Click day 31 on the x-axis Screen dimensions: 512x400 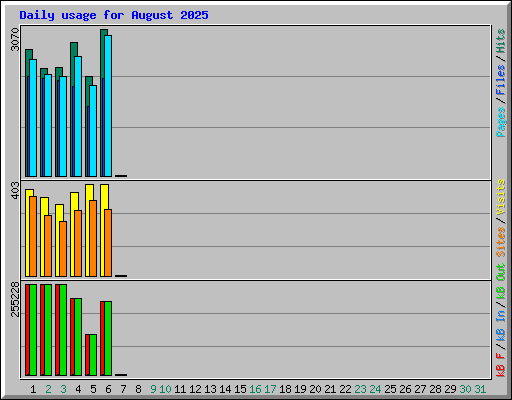[x=480, y=389]
